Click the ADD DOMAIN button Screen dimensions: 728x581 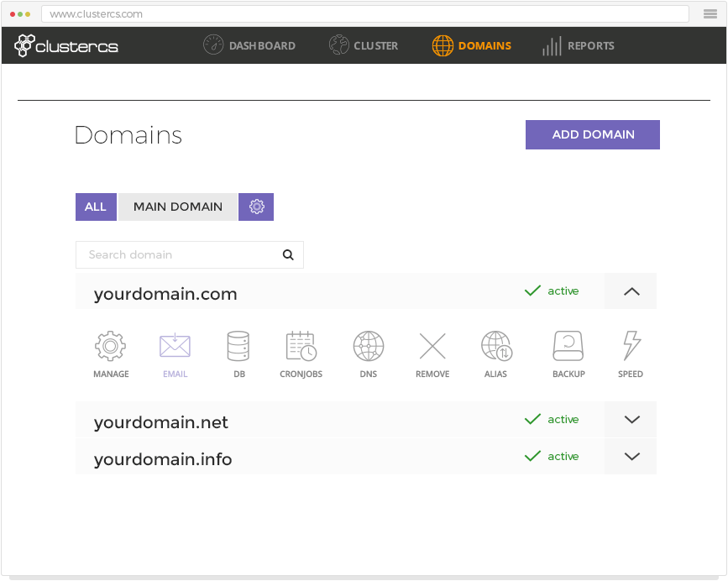(x=593, y=134)
